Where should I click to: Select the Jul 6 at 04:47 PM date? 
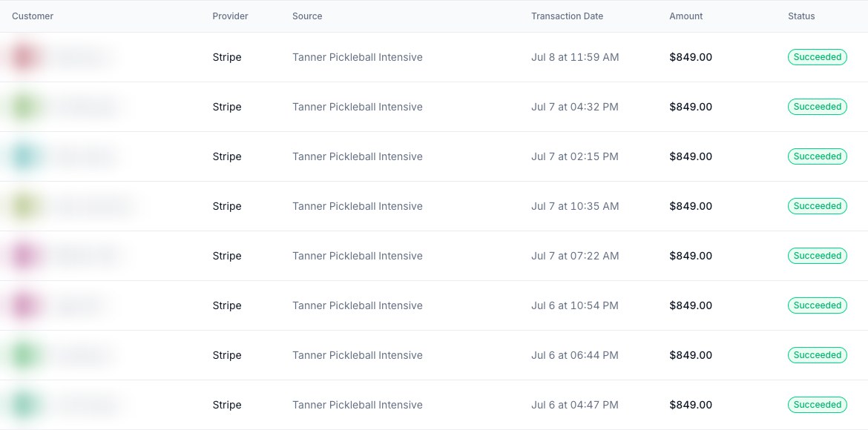[575, 405]
